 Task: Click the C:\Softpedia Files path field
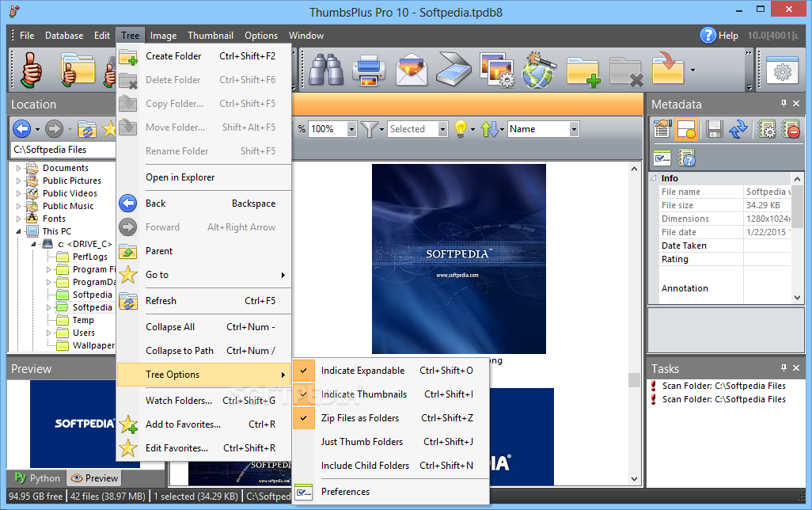click(63, 150)
